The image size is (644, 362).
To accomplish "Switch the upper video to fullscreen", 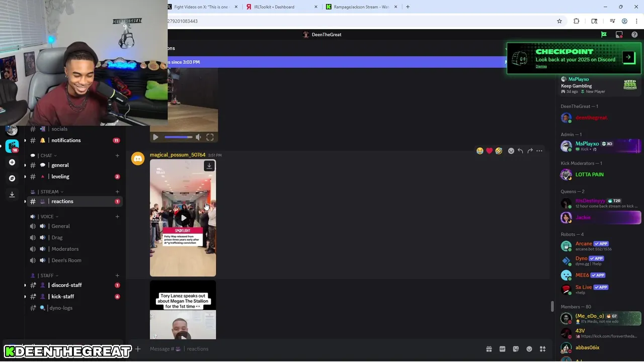I will 210,137.
